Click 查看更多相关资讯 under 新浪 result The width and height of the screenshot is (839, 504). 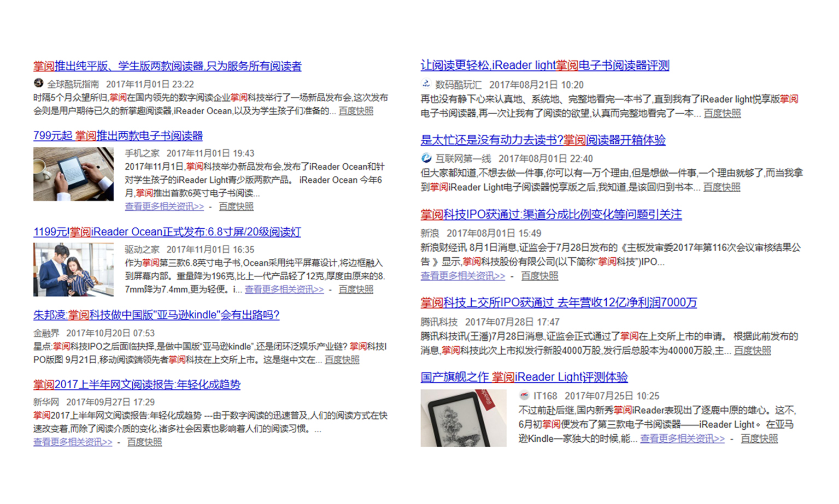pos(463,276)
